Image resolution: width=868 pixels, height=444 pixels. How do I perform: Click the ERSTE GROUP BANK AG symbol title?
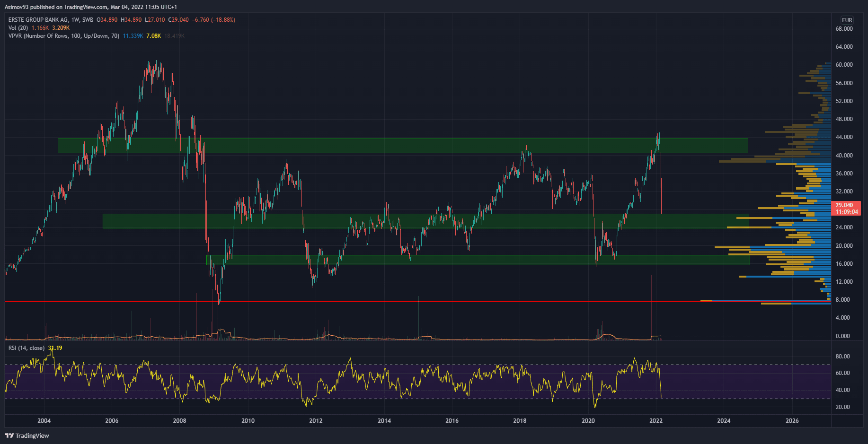pyautogui.click(x=38, y=20)
